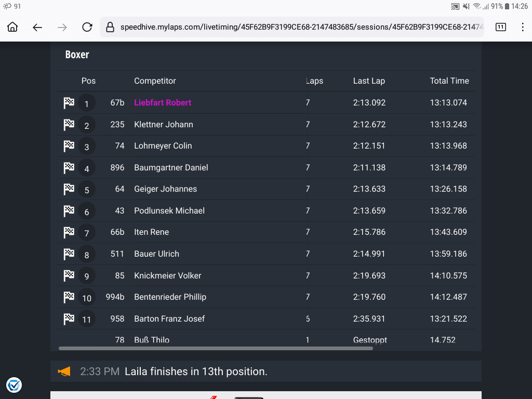Tap the Laila finishes announcement message

[x=196, y=371]
